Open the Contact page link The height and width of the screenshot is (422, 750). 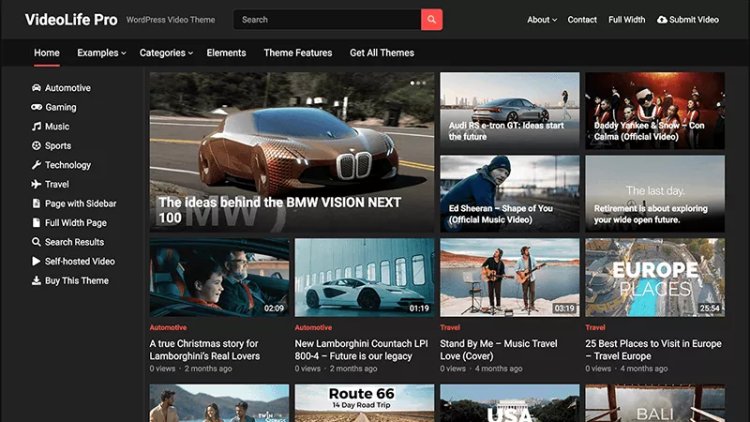(x=582, y=20)
